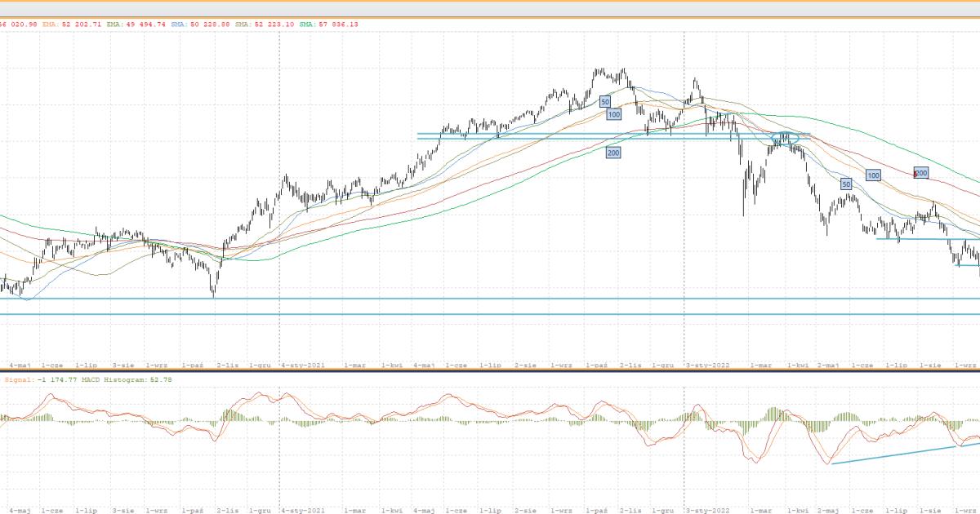The width and height of the screenshot is (980, 514).
Task: Grab the divider between price chart and MACD panel
Action: pyautogui.click(x=490, y=371)
